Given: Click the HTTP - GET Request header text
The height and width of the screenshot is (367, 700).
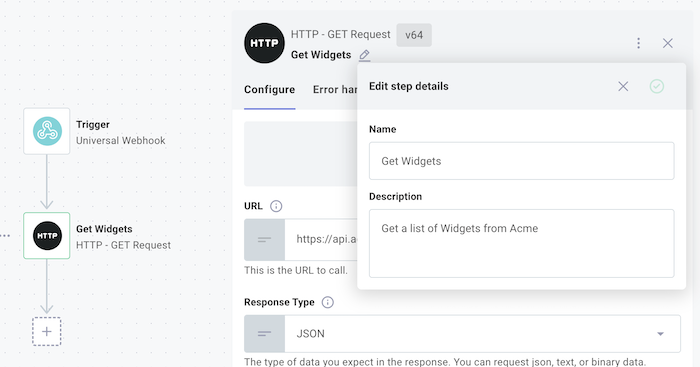Looking at the screenshot, I should [340, 34].
